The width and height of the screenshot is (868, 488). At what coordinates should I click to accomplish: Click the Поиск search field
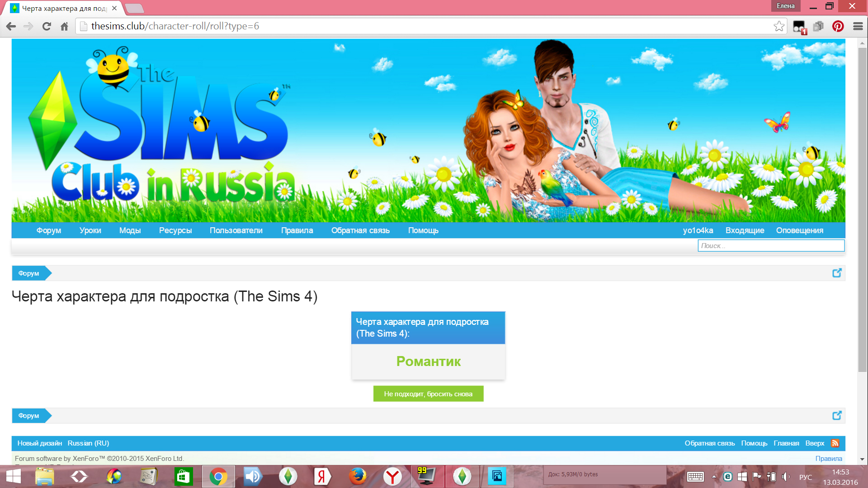point(771,246)
